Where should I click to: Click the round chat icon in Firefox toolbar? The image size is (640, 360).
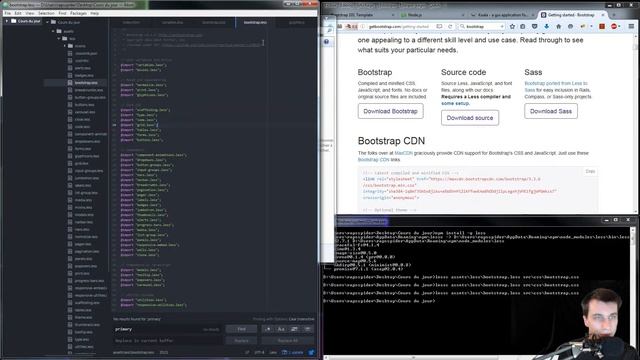[571, 27]
